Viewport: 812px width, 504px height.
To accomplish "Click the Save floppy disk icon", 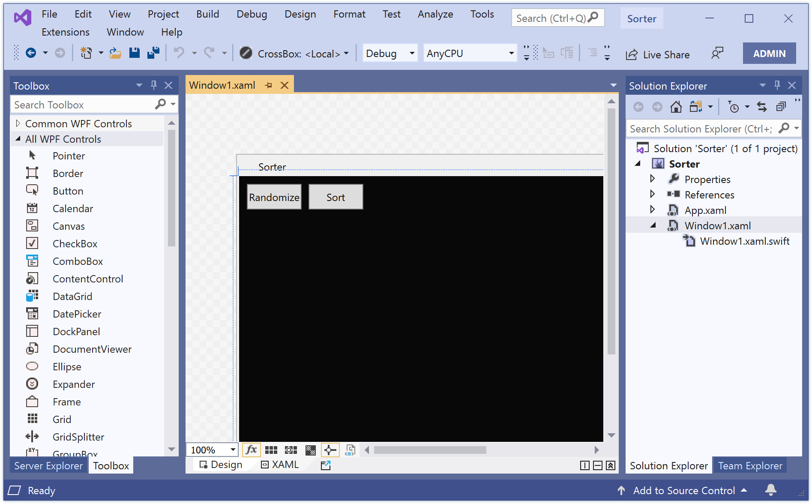I will point(135,53).
